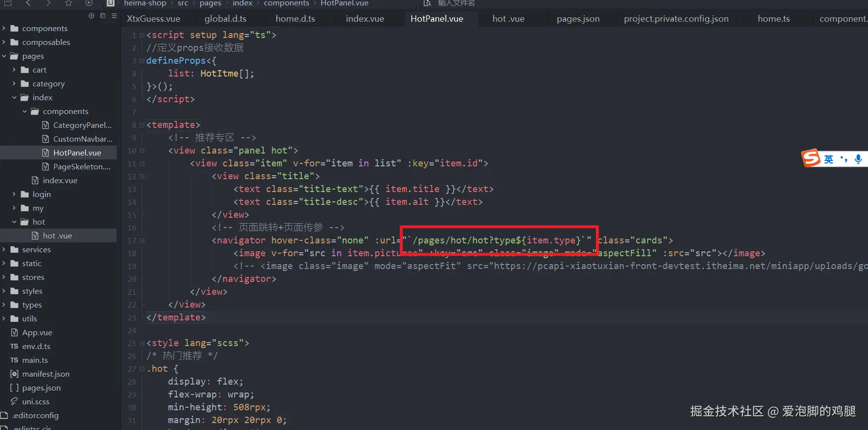Open the project.private.config.json tab

point(676,19)
